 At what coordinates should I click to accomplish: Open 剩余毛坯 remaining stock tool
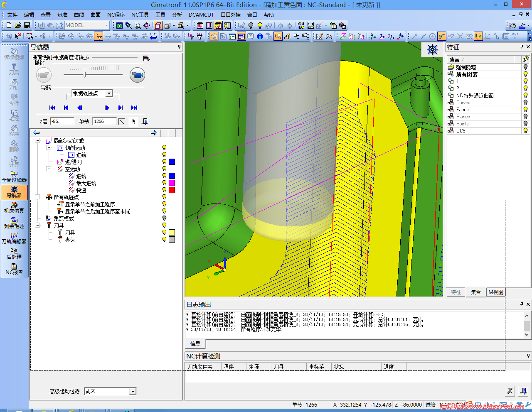click(x=14, y=223)
